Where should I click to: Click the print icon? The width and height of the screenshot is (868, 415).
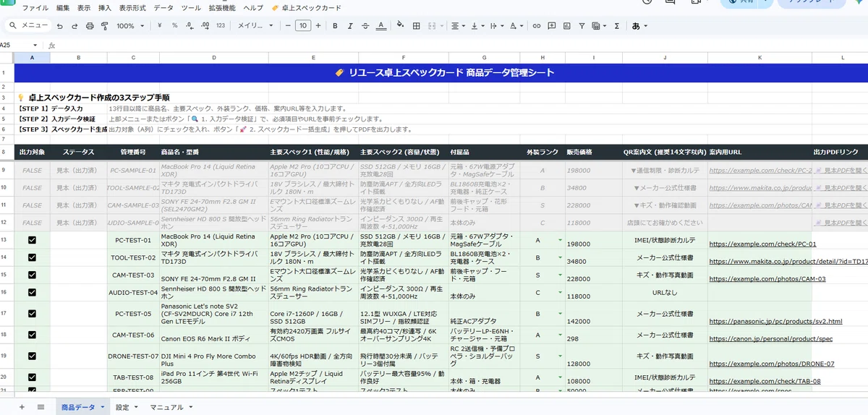(90, 25)
